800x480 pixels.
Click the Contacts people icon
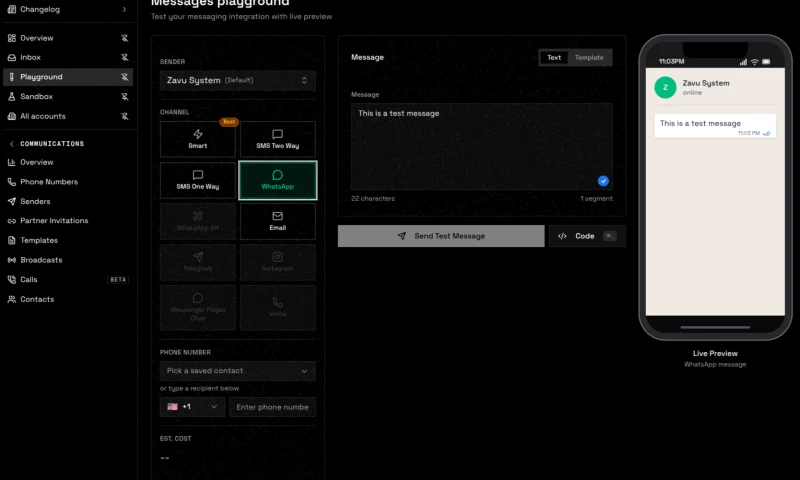point(12,299)
